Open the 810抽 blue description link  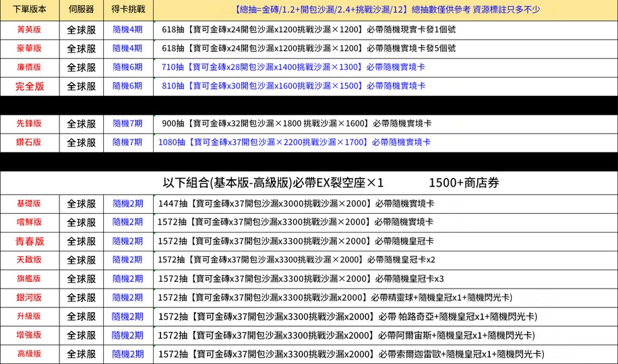(293, 86)
